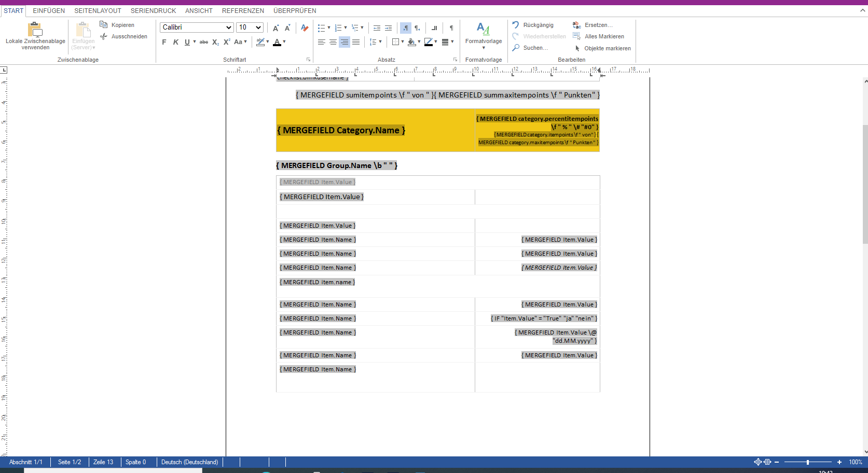Screen dimensions: 868x473
Task: Apply subscript X₂ formatting
Action: tap(216, 42)
